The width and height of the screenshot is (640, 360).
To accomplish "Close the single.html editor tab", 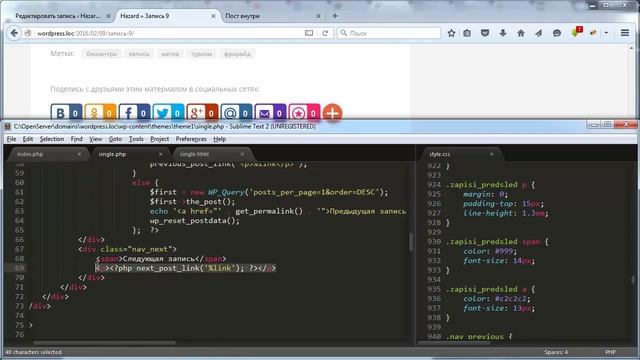I will click(242, 154).
